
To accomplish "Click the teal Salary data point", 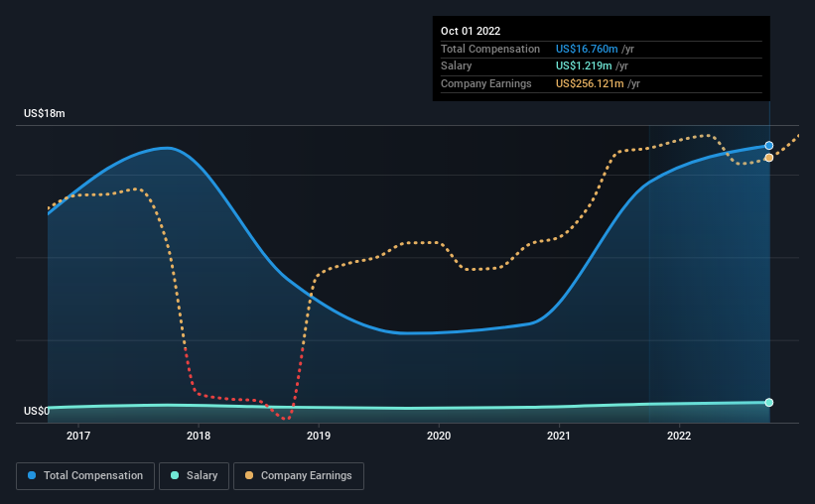I will point(768,403).
